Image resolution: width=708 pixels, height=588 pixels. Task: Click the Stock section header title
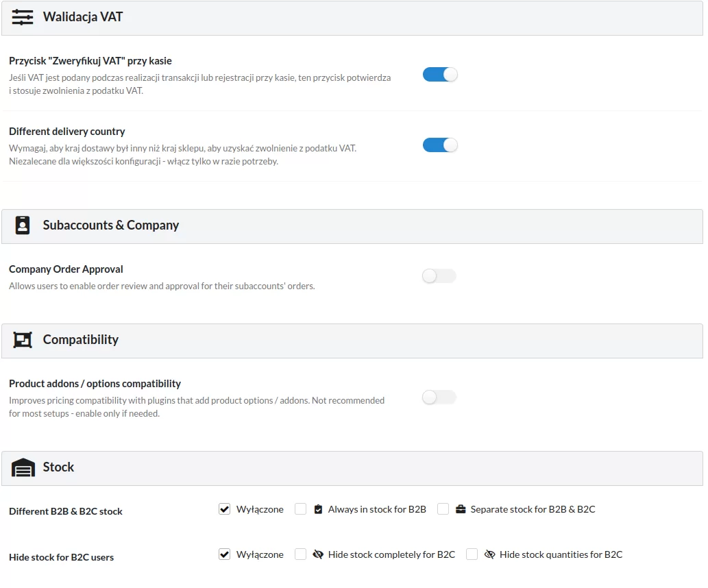click(58, 467)
